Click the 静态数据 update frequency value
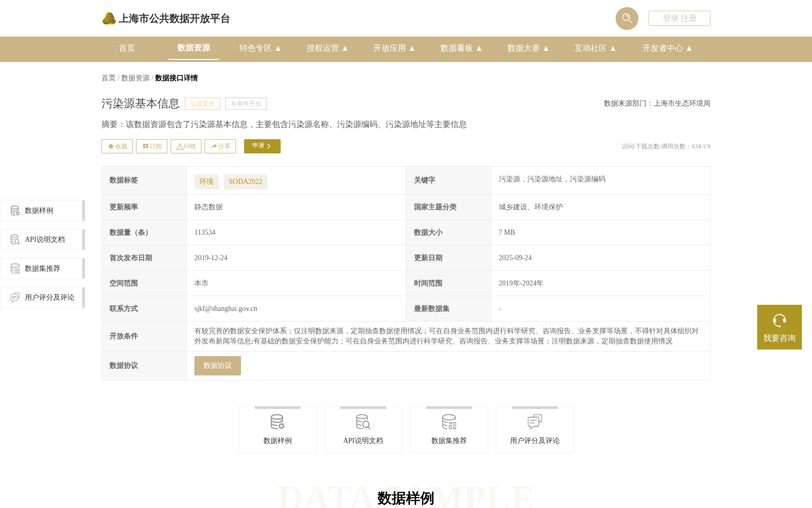812x508 pixels. 209,207
